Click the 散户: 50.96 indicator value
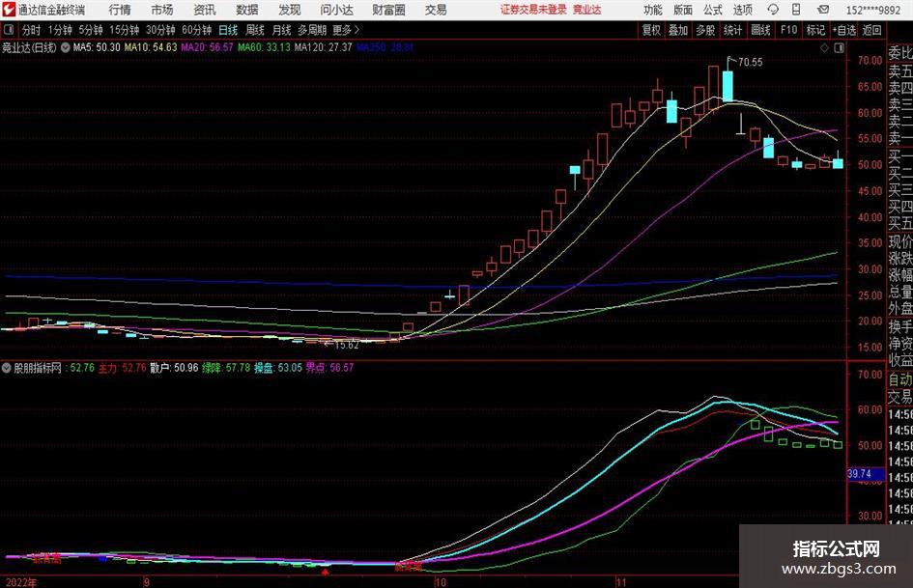 [174, 368]
